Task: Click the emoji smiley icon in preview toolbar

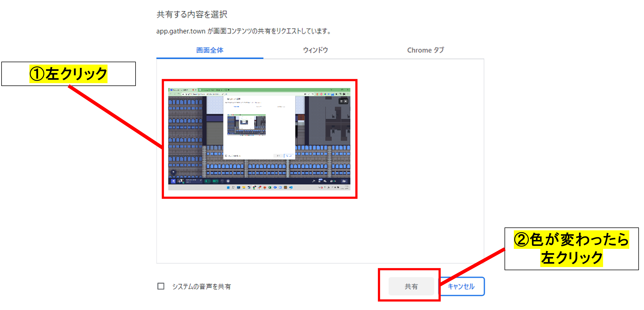Action: pyautogui.click(x=228, y=181)
